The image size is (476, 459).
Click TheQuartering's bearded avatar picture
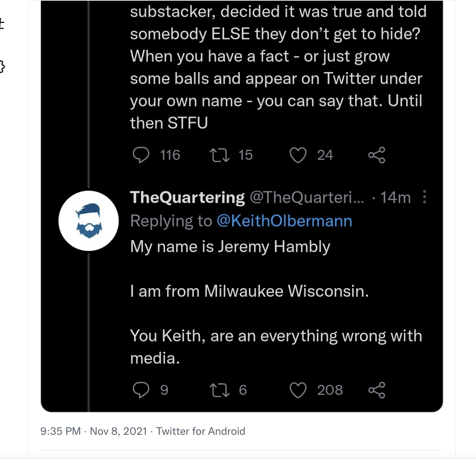click(x=89, y=221)
